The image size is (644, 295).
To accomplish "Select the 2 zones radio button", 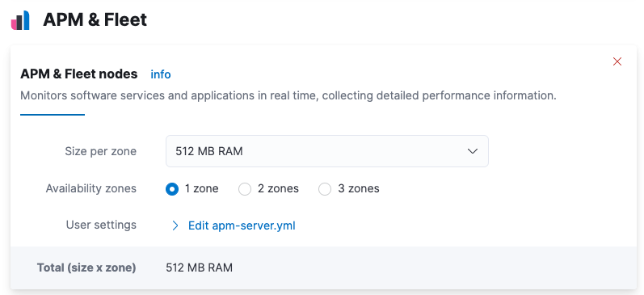I will coord(245,189).
